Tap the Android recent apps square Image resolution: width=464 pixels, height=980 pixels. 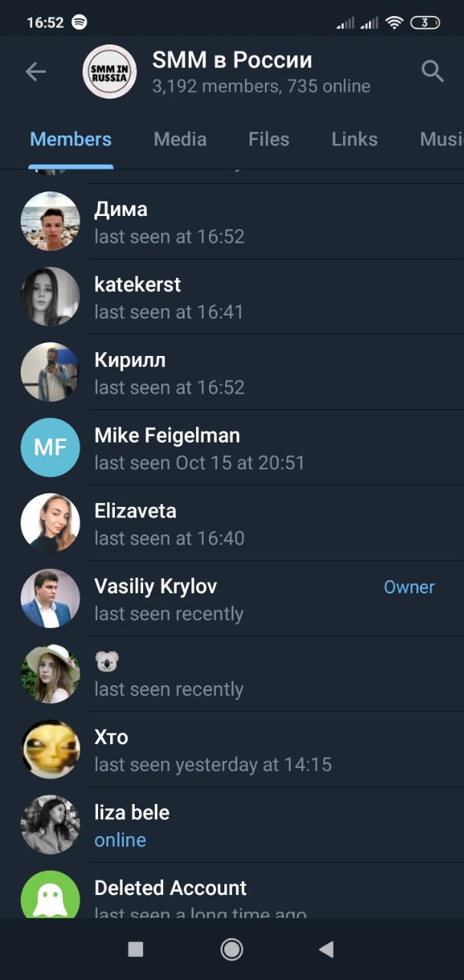click(x=136, y=949)
